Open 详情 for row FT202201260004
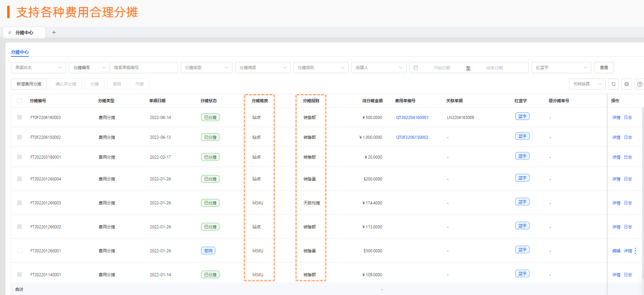The height and width of the screenshot is (295, 644). pos(616,179)
